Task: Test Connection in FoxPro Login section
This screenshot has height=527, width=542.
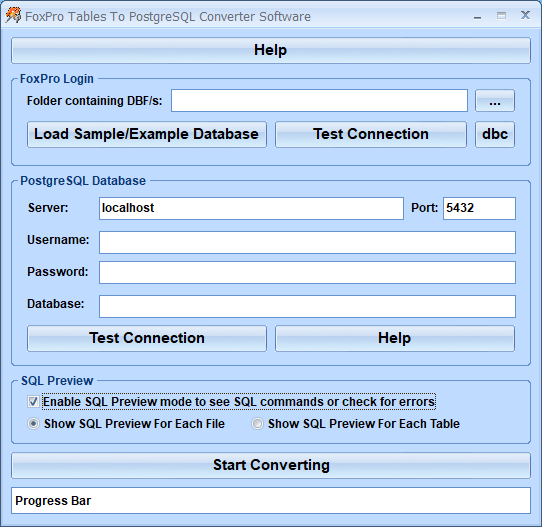Action: [371, 134]
